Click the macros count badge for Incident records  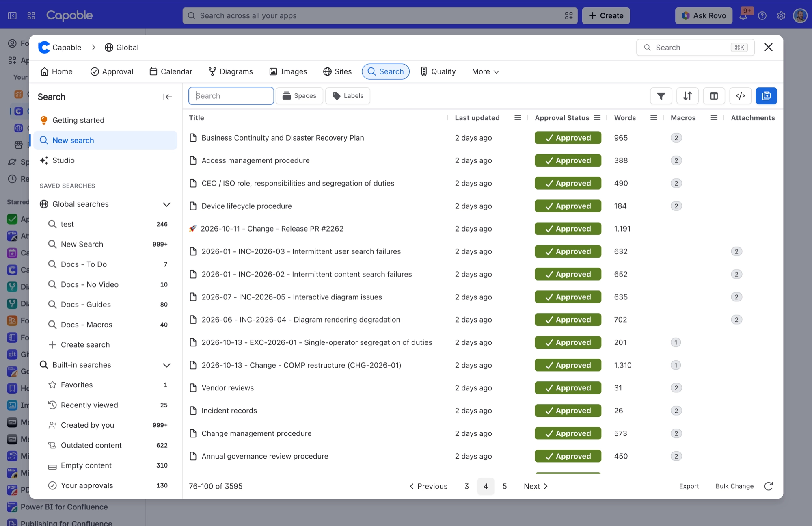tap(676, 411)
